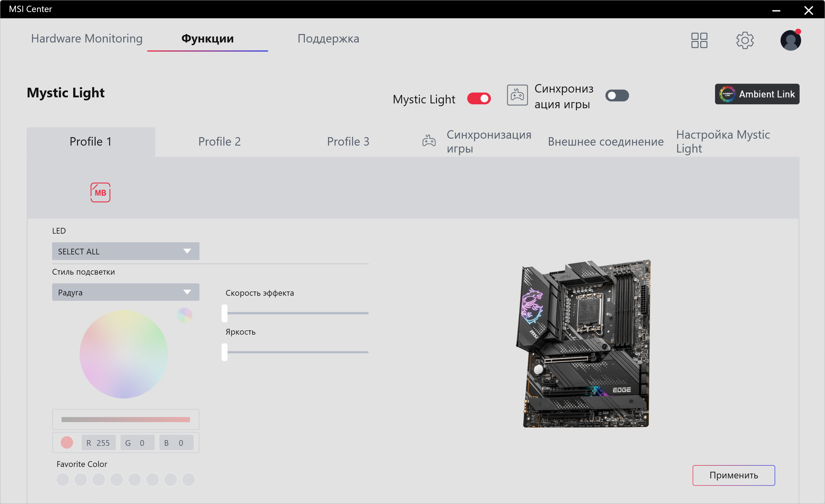Open settings via gear icon

click(745, 40)
